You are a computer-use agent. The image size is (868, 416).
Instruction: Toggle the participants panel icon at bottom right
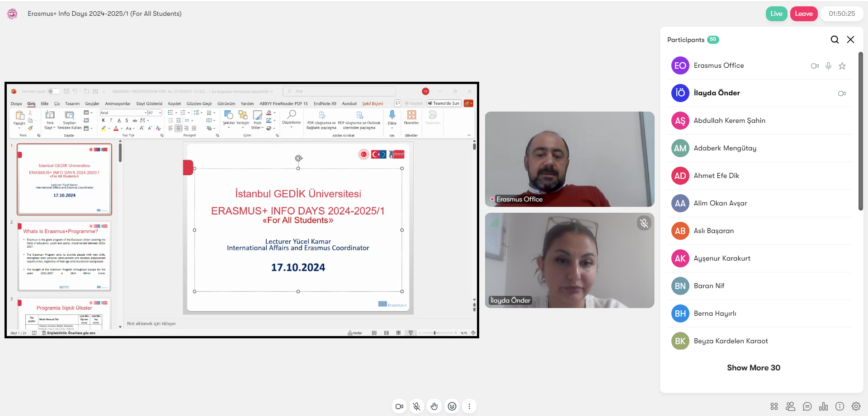click(x=790, y=407)
